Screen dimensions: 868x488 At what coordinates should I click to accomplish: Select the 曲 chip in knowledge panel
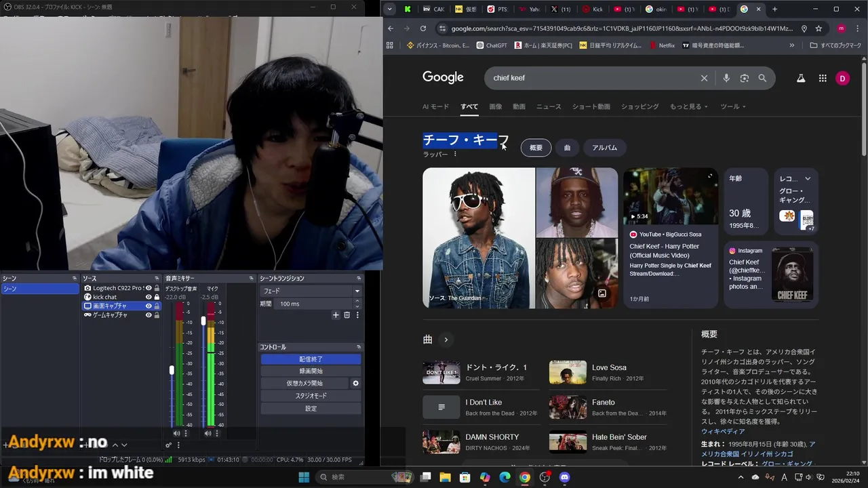567,148
